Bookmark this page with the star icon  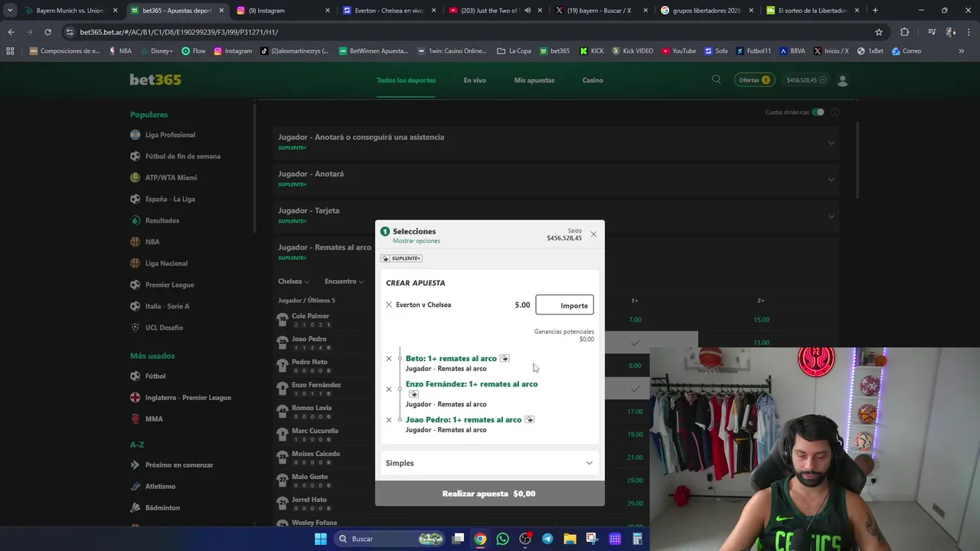(879, 32)
